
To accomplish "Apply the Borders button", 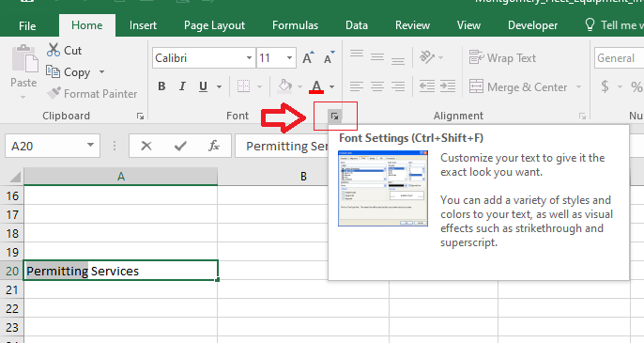I will pos(243,86).
